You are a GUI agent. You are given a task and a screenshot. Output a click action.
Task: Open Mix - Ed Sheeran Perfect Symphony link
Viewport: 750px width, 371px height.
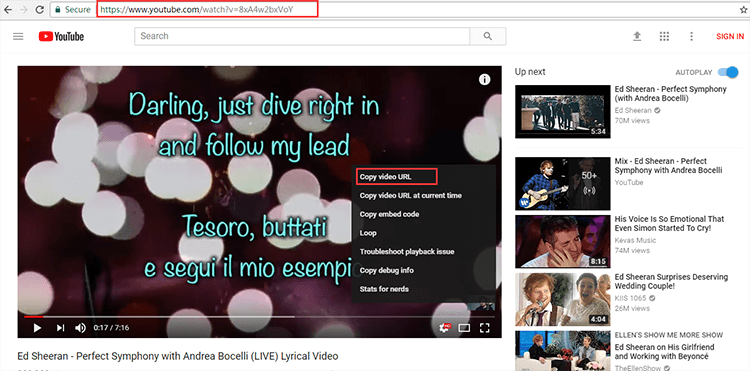click(668, 165)
